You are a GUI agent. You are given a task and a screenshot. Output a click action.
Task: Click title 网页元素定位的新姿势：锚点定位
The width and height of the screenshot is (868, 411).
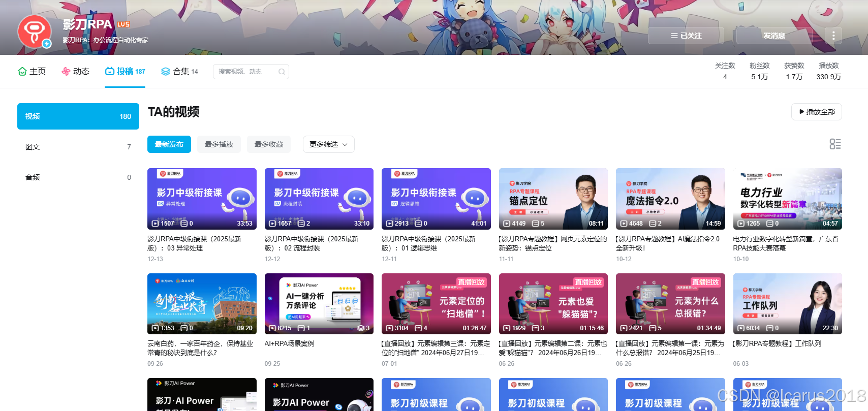pos(553,243)
